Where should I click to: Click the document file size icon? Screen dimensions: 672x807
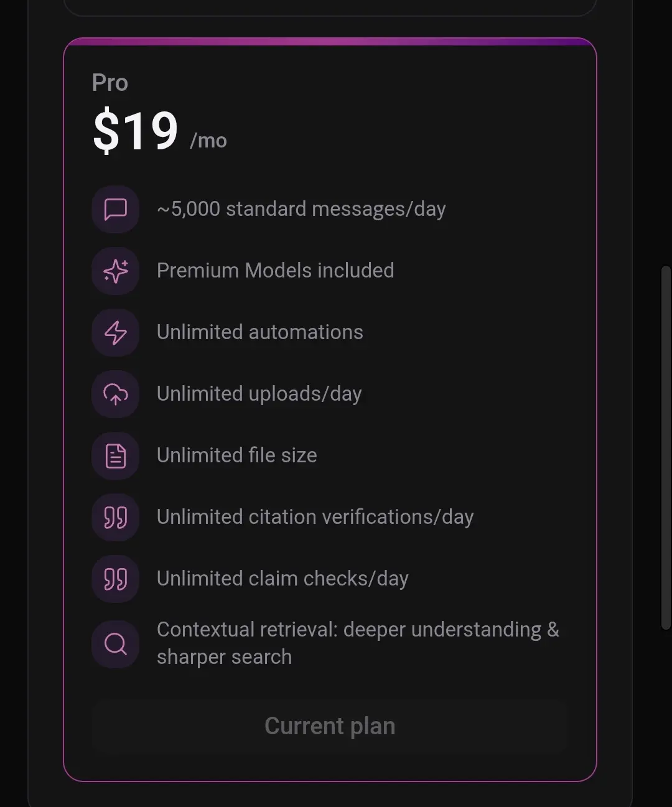[115, 455]
